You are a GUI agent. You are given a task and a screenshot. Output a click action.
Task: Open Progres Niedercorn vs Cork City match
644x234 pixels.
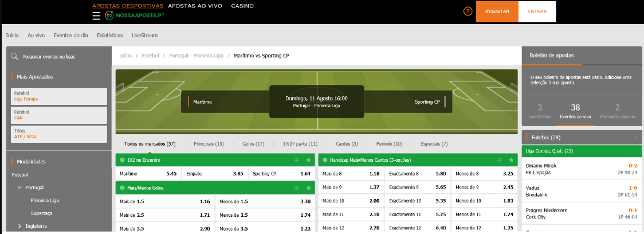[582, 213]
